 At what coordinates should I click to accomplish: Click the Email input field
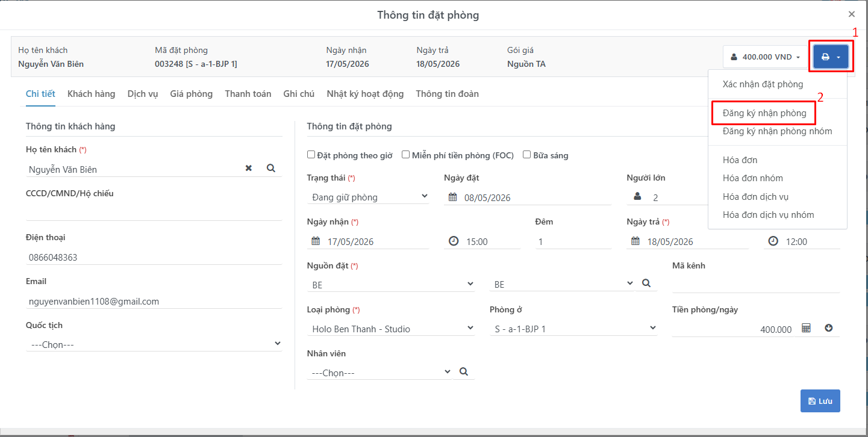click(x=154, y=301)
